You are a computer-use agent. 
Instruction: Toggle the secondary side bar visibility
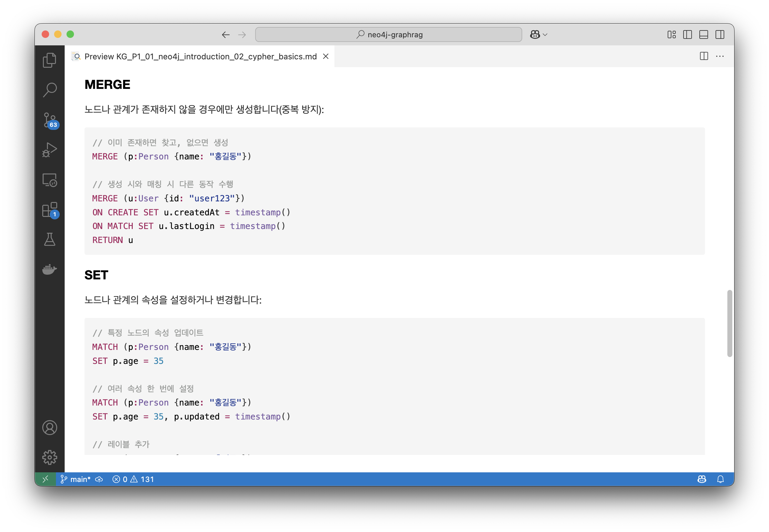coord(720,35)
